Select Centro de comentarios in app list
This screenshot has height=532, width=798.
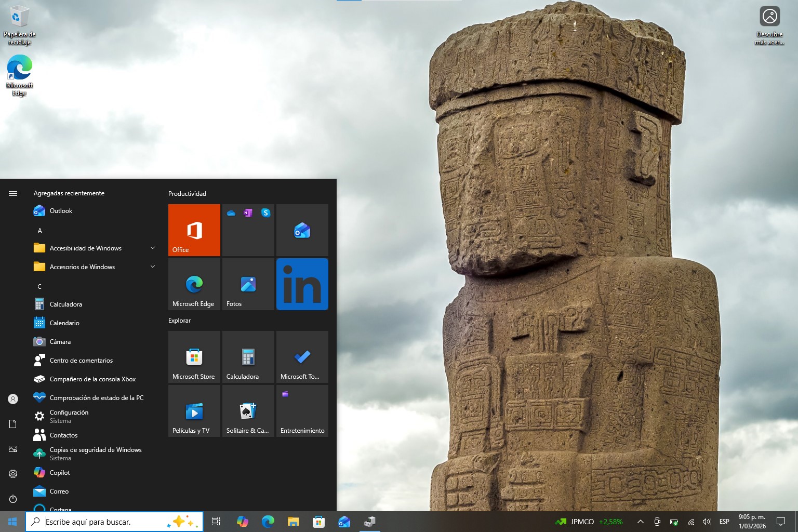pyautogui.click(x=81, y=361)
